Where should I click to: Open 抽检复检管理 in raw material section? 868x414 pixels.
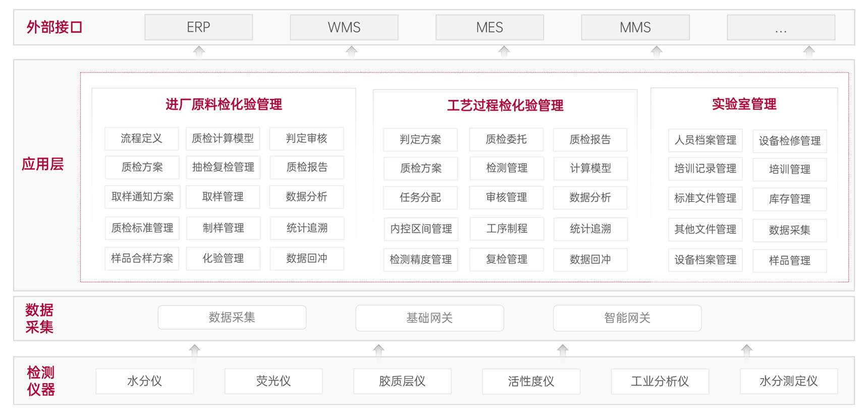(223, 167)
